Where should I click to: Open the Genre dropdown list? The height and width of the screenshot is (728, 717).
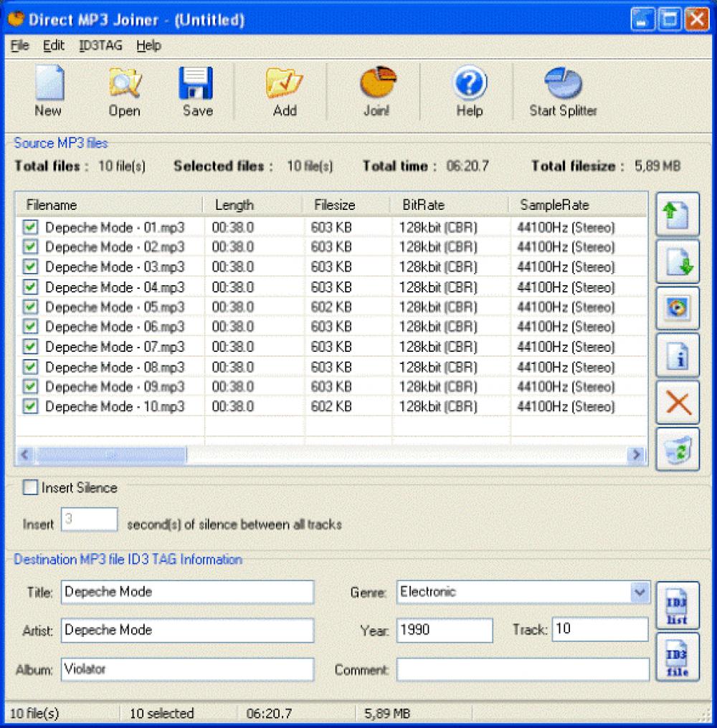[x=641, y=592]
